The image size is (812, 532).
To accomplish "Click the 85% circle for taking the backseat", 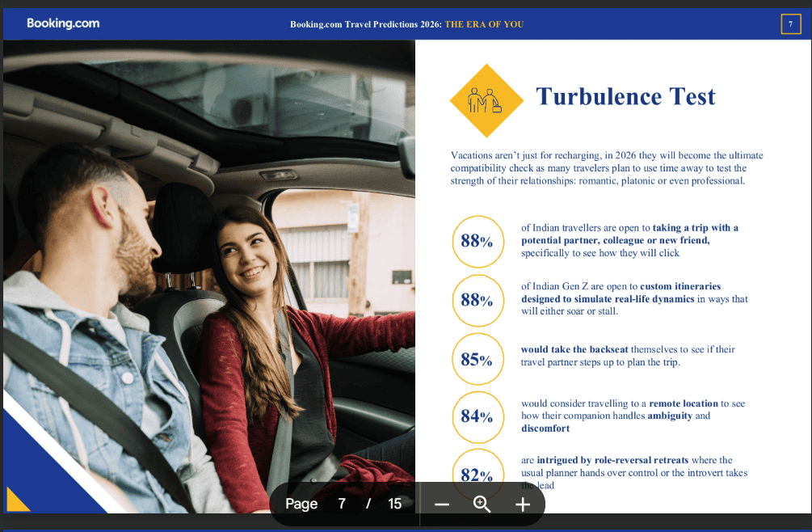I will tap(477, 359).
